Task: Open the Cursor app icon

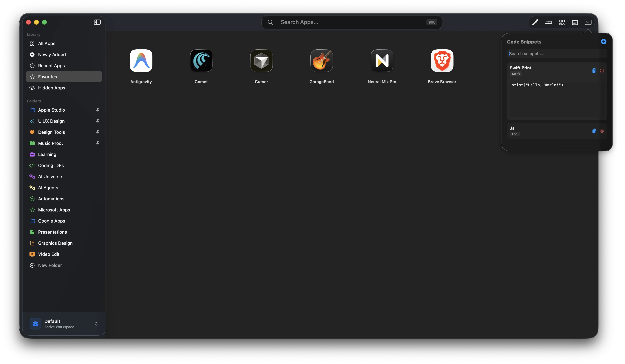Action: [261, 60]
